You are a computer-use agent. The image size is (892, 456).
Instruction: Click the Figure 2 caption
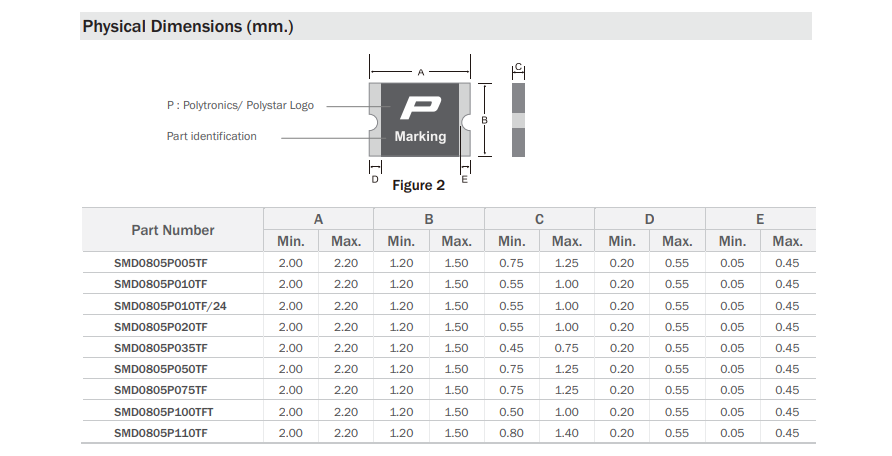419,185
